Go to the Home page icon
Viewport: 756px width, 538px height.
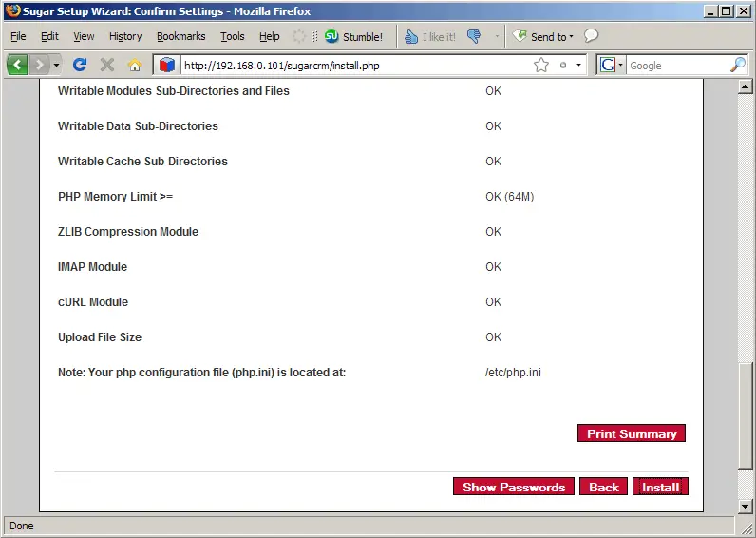(x=135, y=65)
